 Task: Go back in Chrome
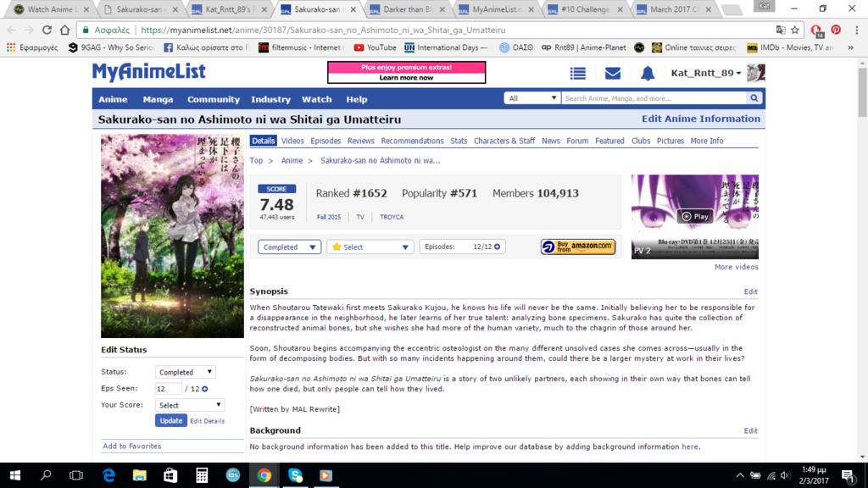[12, 30]
